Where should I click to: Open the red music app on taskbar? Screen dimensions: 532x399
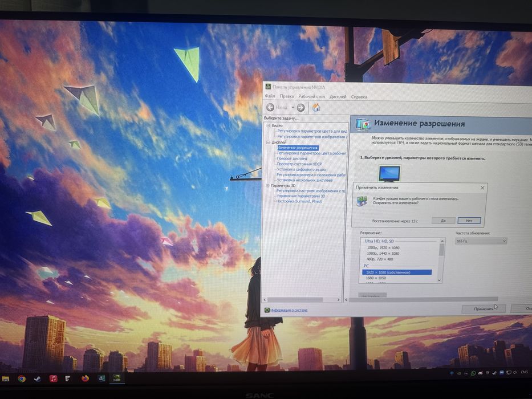click(x=53, y=378)
